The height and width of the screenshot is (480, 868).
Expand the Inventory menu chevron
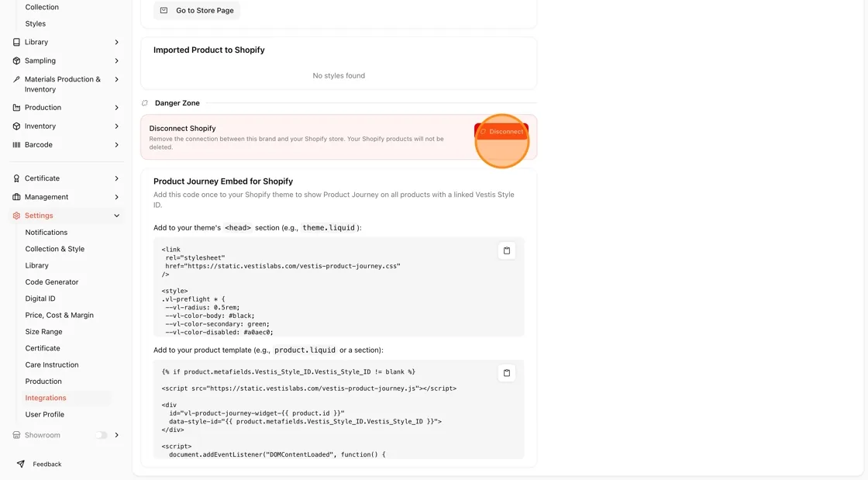click(117, 126)
